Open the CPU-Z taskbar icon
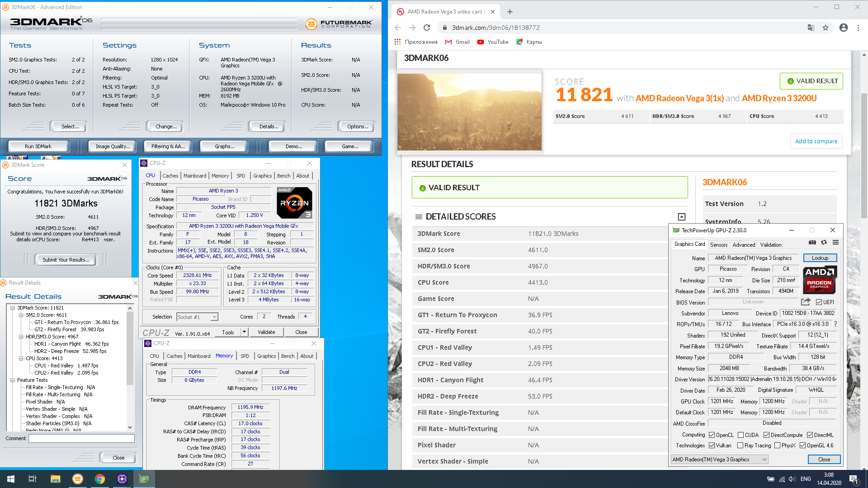The image size is (868, 488). 122,479
